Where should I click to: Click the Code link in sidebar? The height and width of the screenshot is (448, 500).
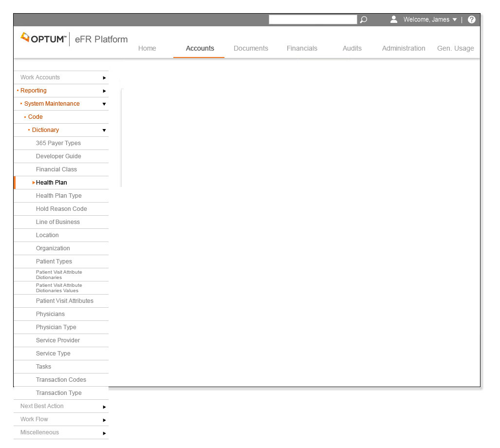(x=36, y=117)
